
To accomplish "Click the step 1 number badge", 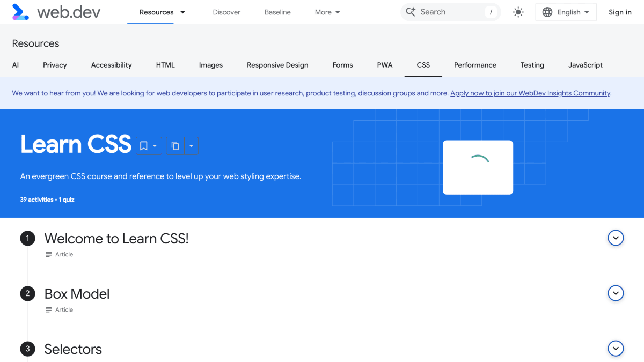I will point(27,238).
